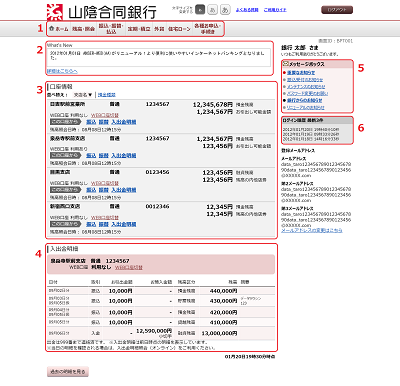Open the What's New details link
Image resolution: width=400 pixels, height=386 pixels.
62,71
